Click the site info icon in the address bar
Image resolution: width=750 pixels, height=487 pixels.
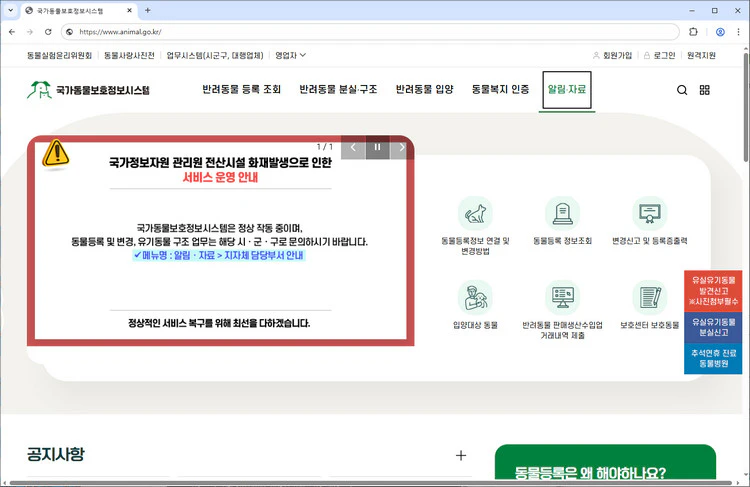pos(70,32)
